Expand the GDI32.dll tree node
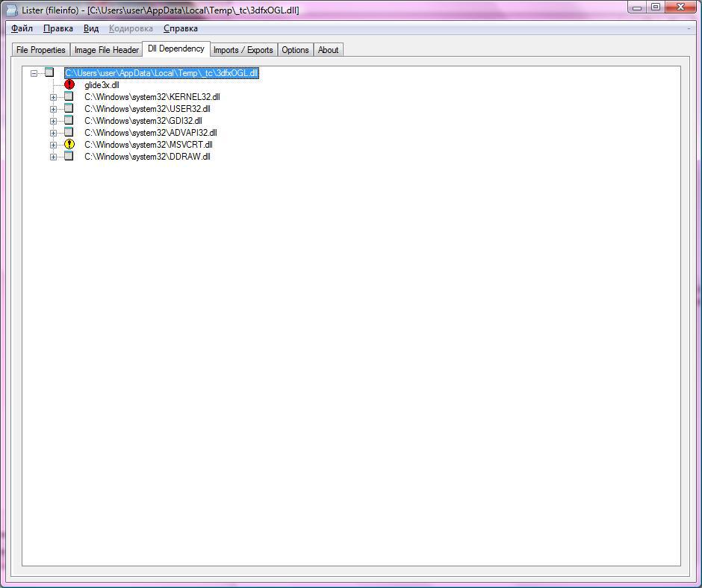Screen dimensions: 702x588 (53, 121)
